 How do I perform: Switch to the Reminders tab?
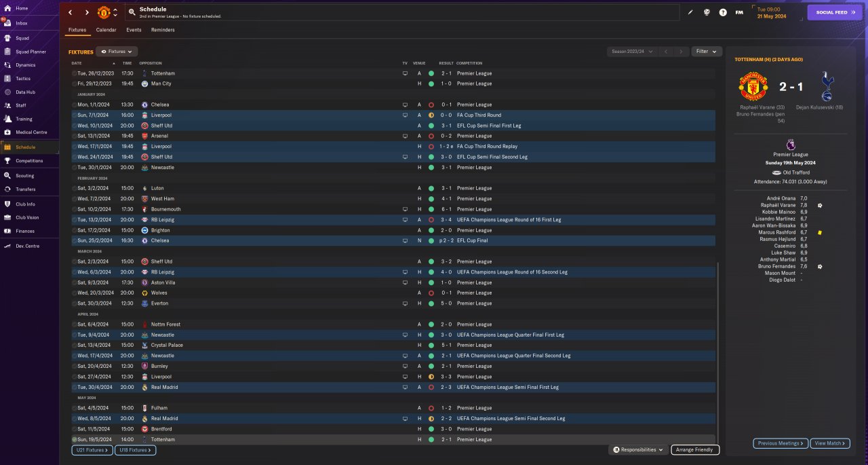click(163, 30)
